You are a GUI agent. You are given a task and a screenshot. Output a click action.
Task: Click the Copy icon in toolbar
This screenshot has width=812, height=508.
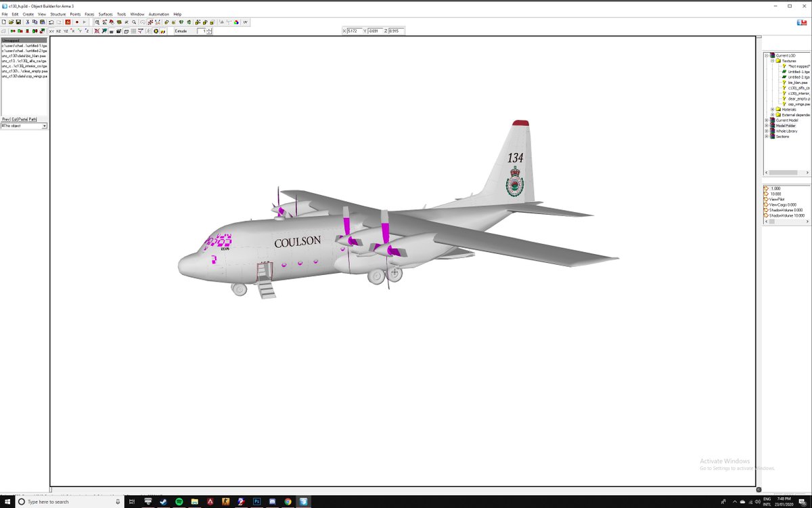coord(35,22)
